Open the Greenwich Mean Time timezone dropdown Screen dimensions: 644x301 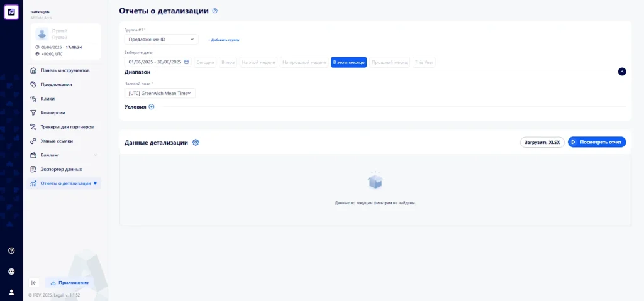point(160,93)
